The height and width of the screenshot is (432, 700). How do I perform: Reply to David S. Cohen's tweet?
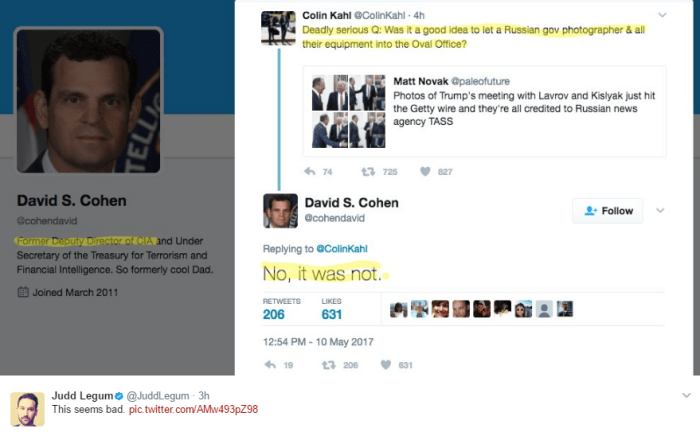(x=271, y=365)
